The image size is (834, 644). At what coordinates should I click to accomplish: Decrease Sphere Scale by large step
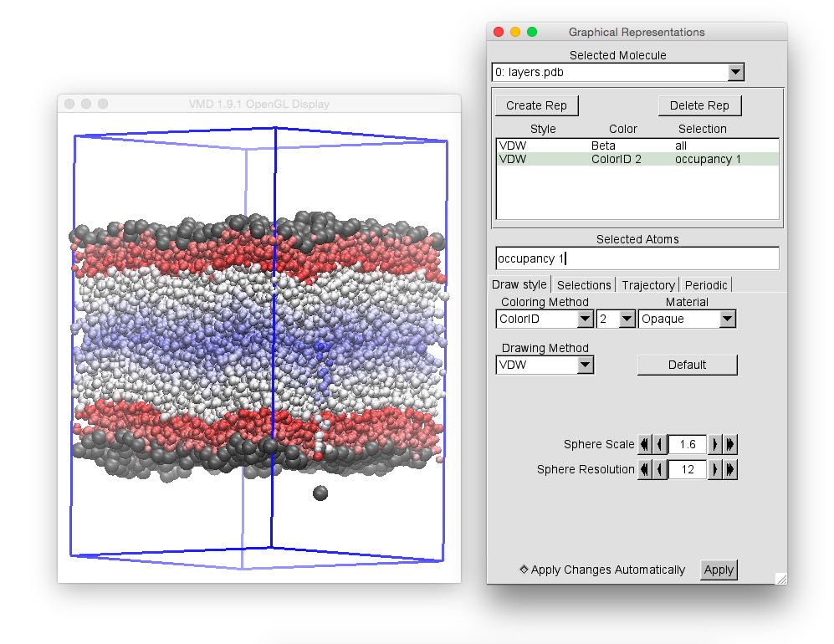pos(645,444)
